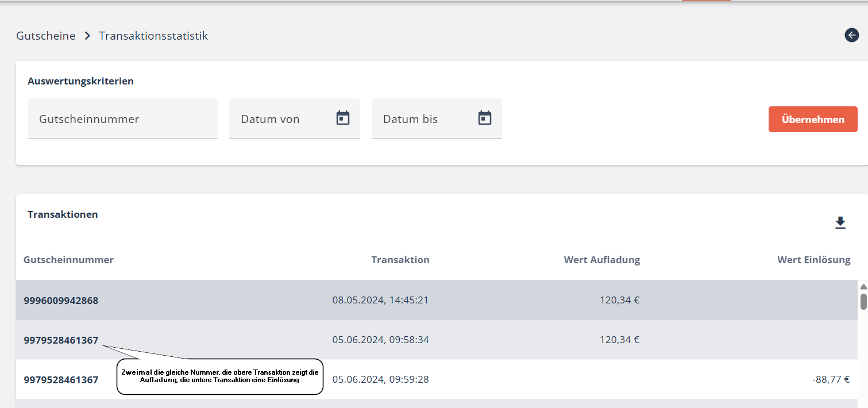Open the Datum von calendar picker

(x=343, y=118)
